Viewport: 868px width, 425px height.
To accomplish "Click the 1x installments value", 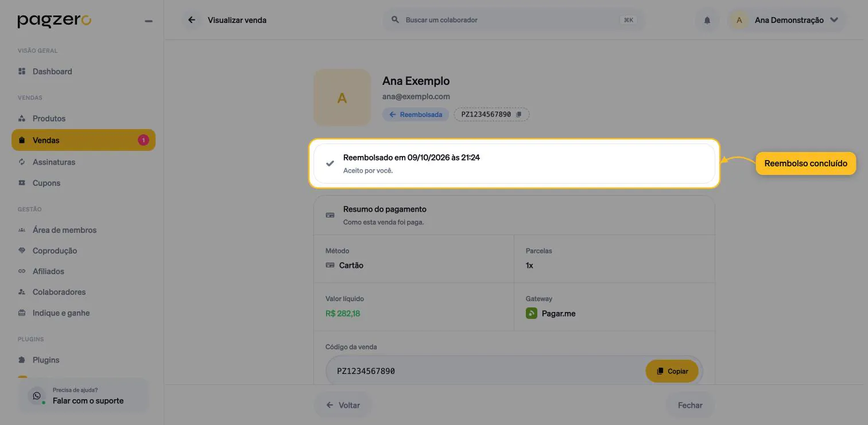I will [529, 266].
